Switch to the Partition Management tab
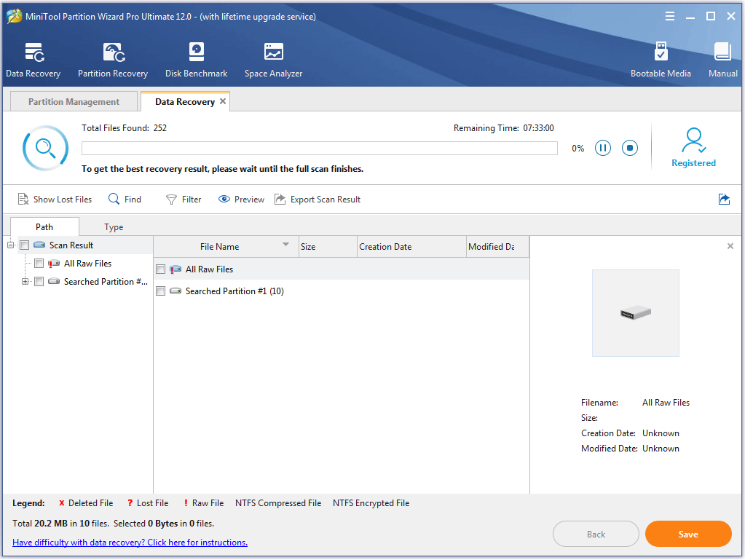Viewport: 745px width, 560px height. point(73,101)
